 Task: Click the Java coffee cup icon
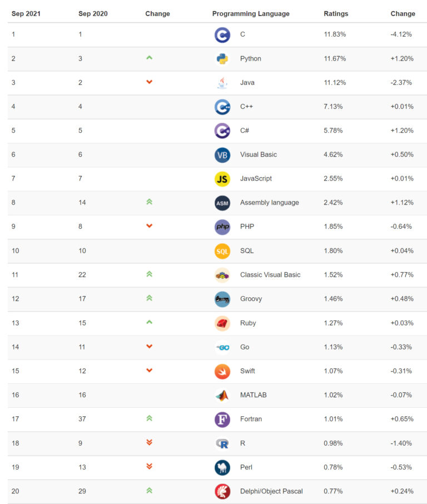(x=222, y=83)
